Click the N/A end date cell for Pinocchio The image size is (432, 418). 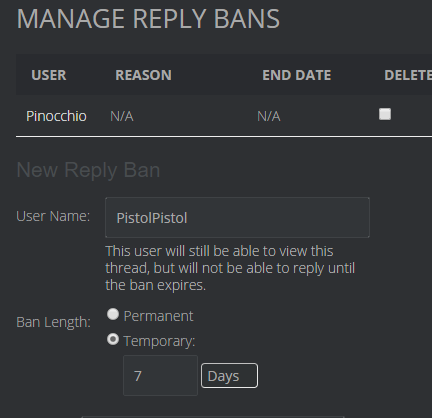pyautogui.click(x=269, y=116)
